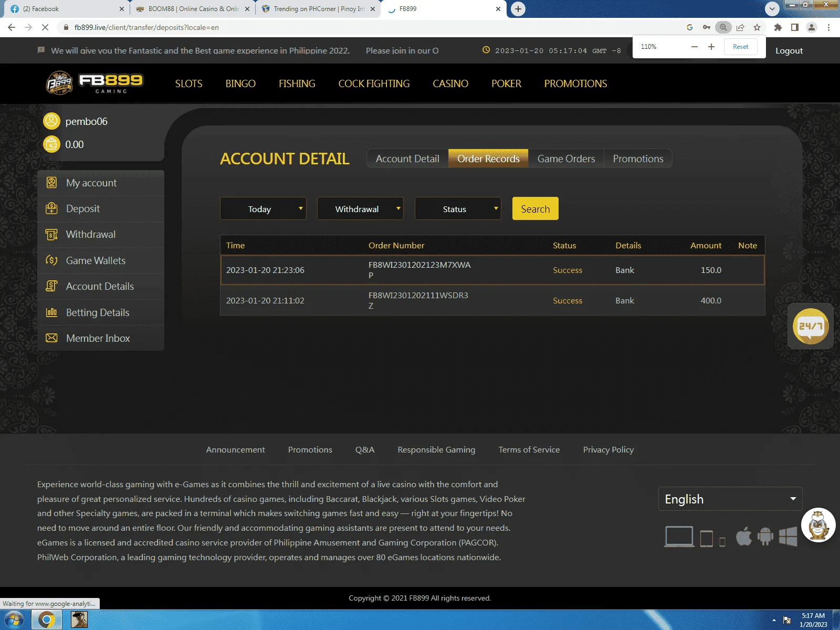This screenshot has height=630, width=840.
Task: Click the yellow Search button
Action: click(535, 208)
